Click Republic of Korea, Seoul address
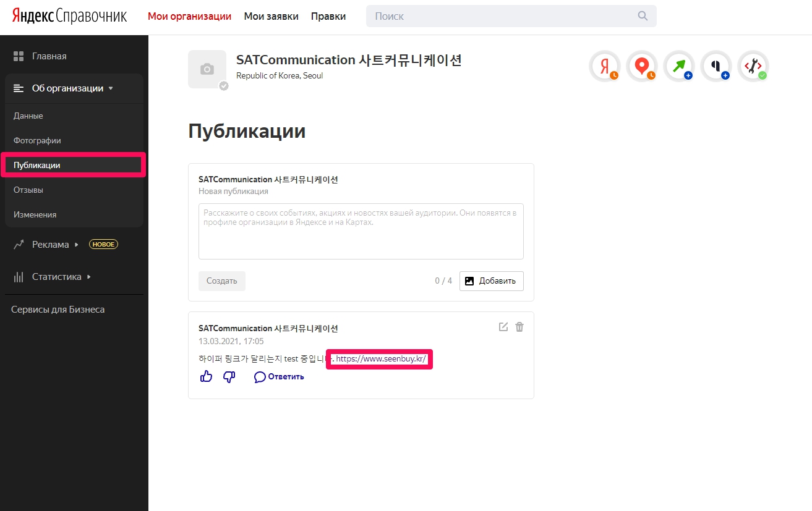Viewport: 812px width, 511px height. (x=280, y=76)
